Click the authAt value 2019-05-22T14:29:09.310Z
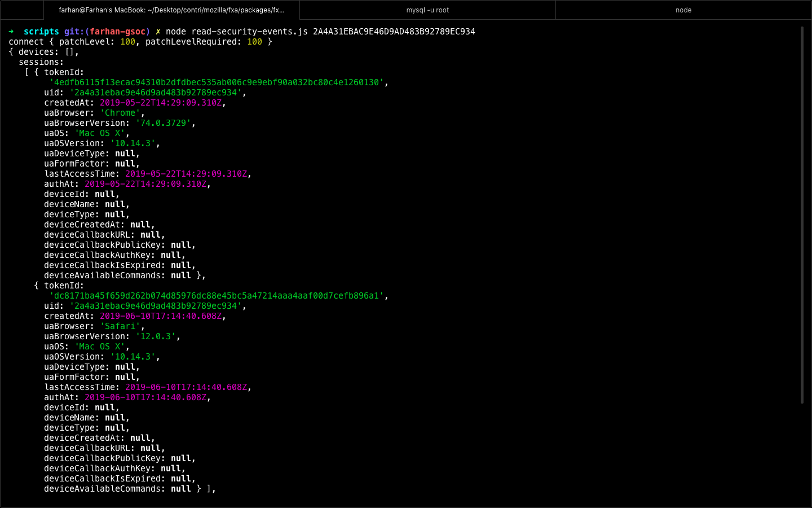812x508 pixels. 145,184
